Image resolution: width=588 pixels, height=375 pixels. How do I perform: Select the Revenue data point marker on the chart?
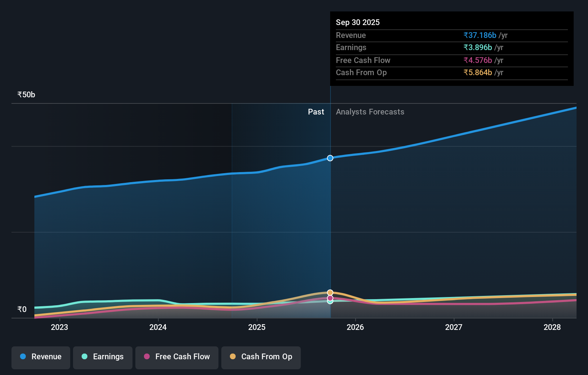pyautogui.click(x=330, y=158)
